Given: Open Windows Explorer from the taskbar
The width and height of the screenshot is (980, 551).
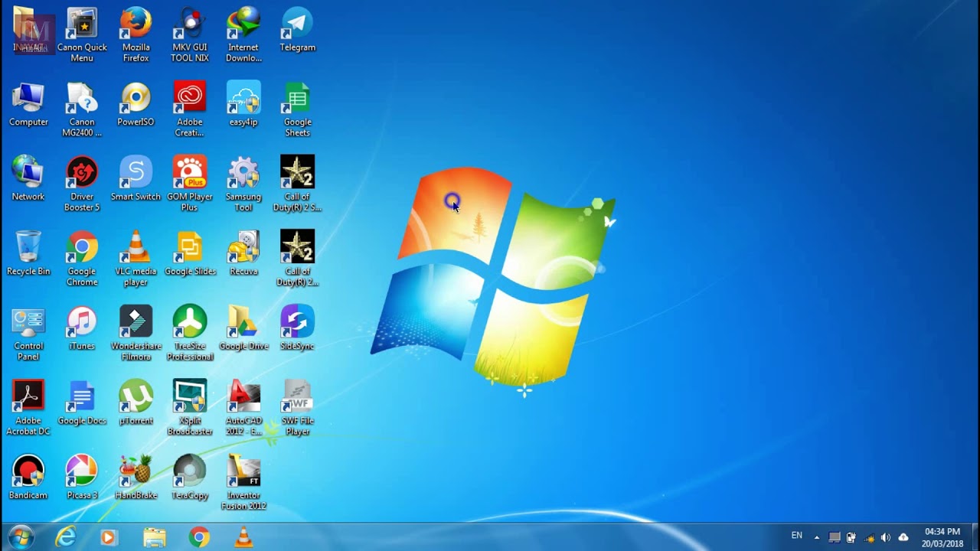Looking at the screenshot, I should 154,538.
